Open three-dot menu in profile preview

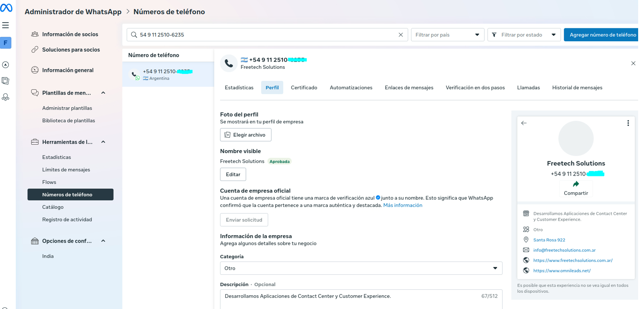(x=628, y=123)
